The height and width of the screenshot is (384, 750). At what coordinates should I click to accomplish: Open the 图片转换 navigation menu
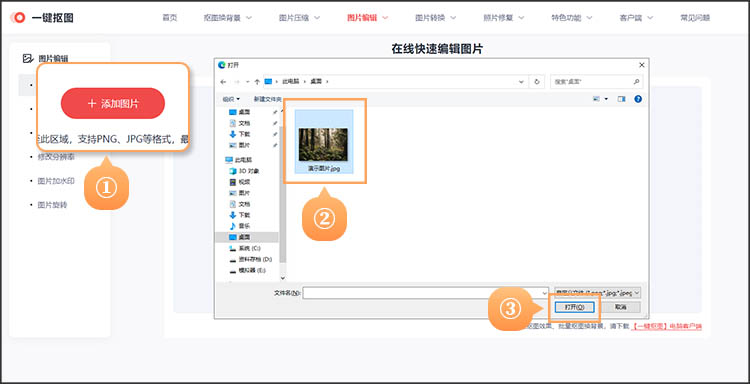point(435,18)
